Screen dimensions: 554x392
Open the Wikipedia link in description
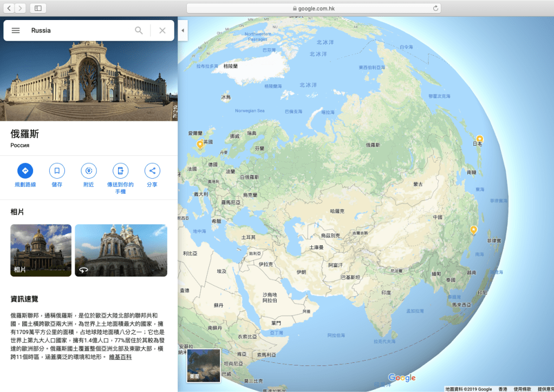click(120, 357)
